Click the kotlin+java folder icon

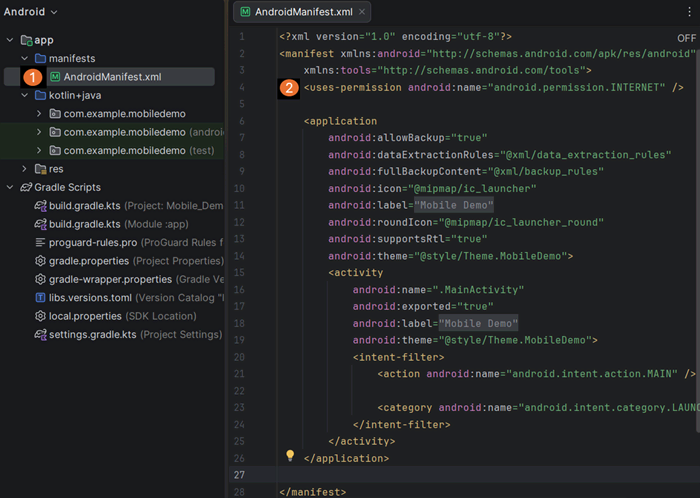click(x=41, y=95)
